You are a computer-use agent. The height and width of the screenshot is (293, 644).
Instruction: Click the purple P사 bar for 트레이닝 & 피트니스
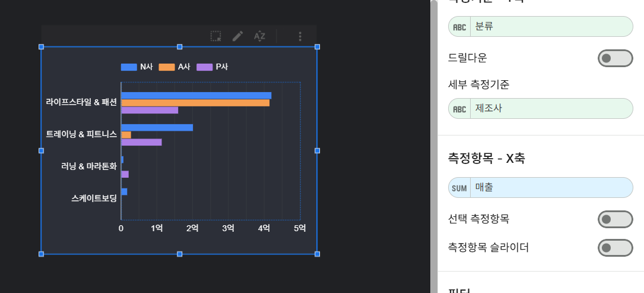click(141, 143)
